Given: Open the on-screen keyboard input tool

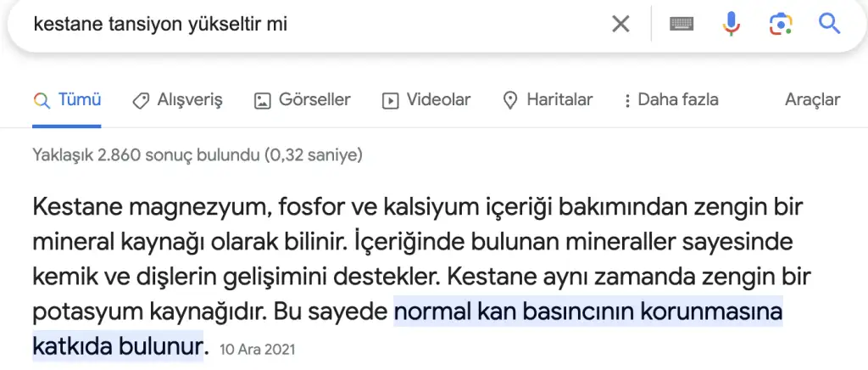Looking at the screenshot, I should pyautogui.click(x=682, y=24).
